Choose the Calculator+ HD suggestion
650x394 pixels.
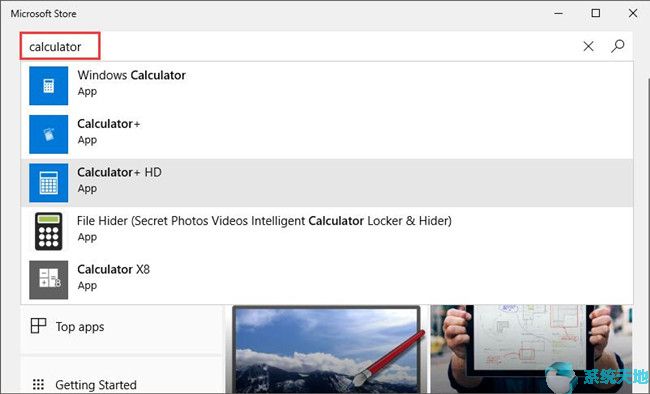tap(327, 182)
